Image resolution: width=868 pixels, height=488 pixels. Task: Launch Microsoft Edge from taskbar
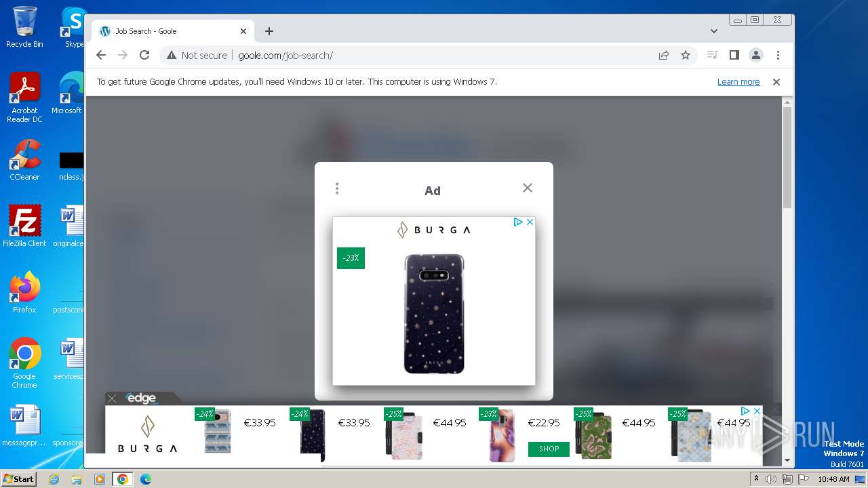coord(146,479)
